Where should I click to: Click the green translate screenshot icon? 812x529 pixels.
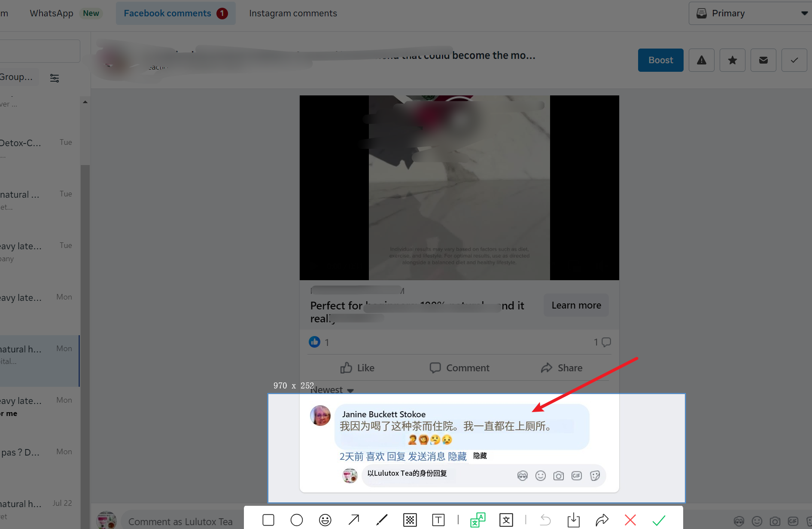[477, 520]
